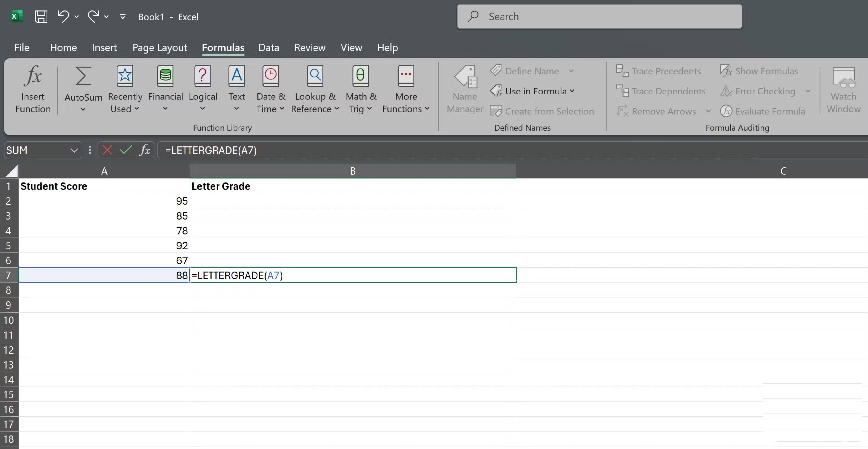Select cell A4 containing 78
Viewport: 868px width, 449px height.
(x=105, y=230)
